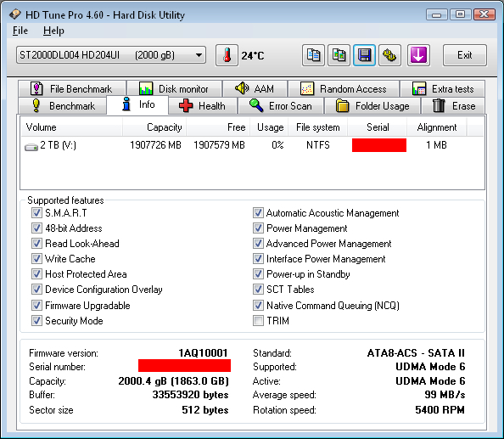
Task: Open the Help menu
Action: click(x=53, y=31)
